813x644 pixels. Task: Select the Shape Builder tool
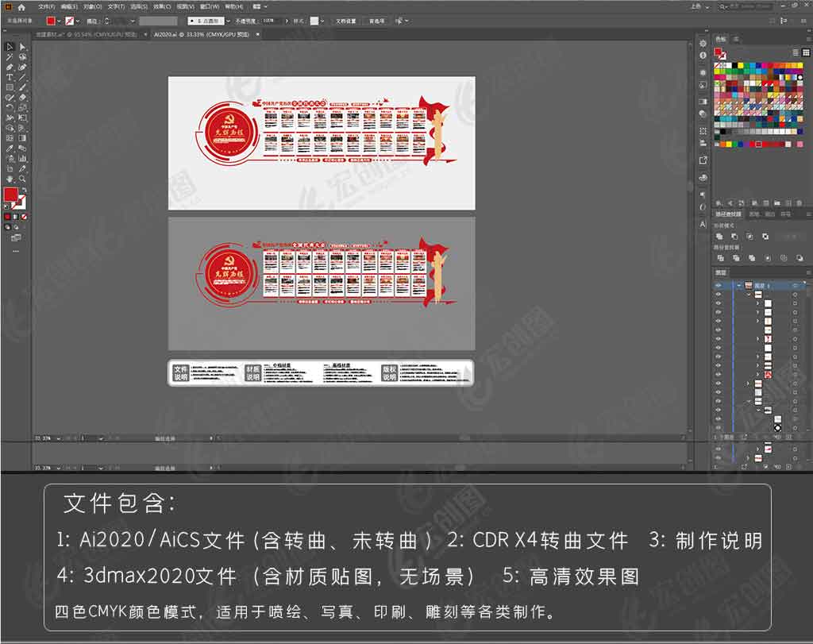(10, 128)
